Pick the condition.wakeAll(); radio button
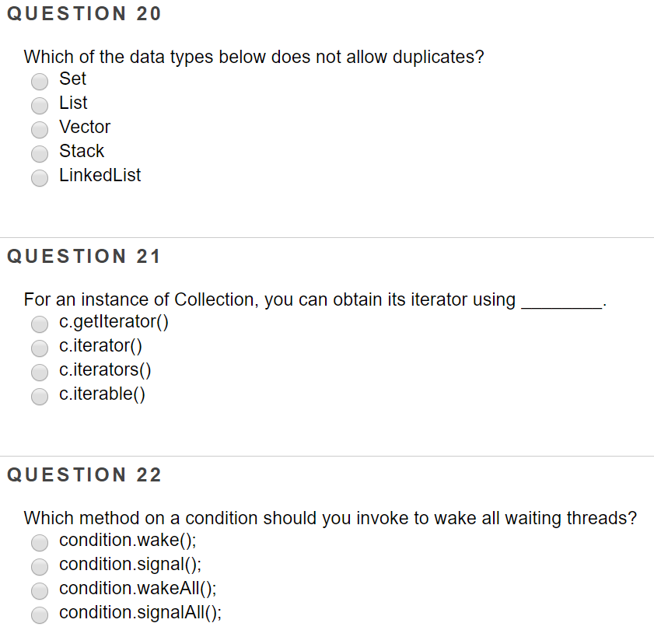Viewport: 654px width, 644px height. click(40, 590)
